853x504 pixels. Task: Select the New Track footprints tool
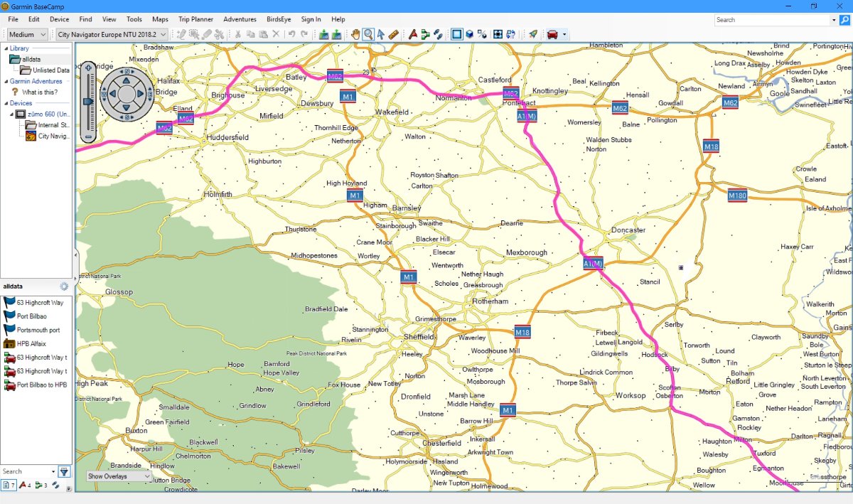click(438, 34)
